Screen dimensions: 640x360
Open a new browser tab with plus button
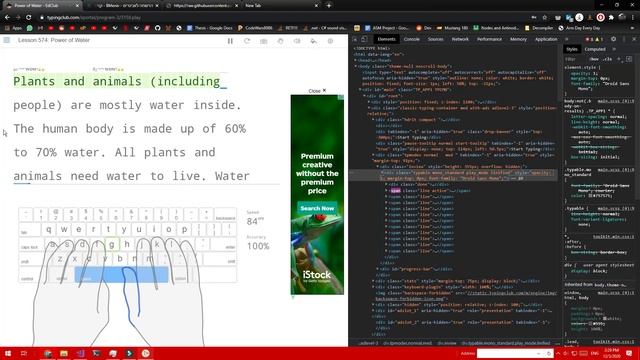tap(329, 6)
